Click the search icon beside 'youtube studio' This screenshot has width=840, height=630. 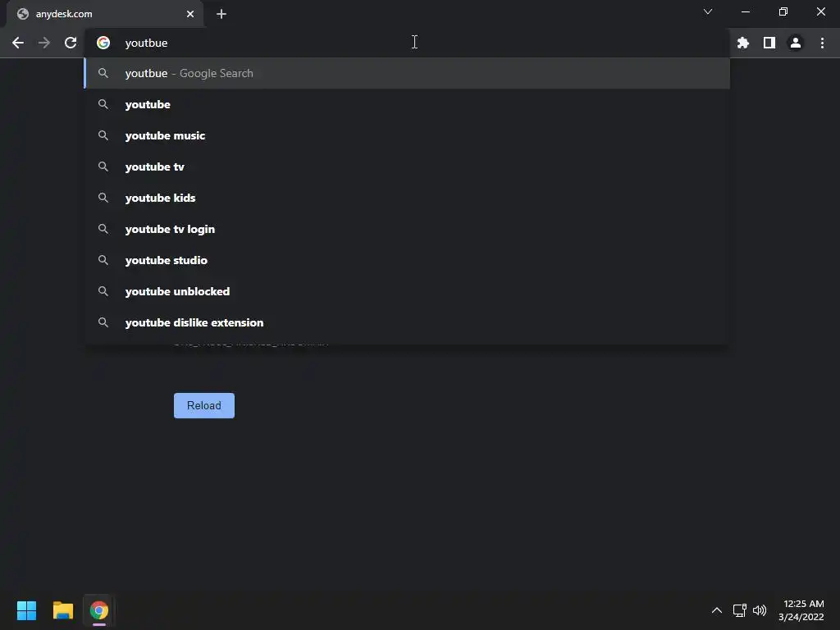click(103, 260)
